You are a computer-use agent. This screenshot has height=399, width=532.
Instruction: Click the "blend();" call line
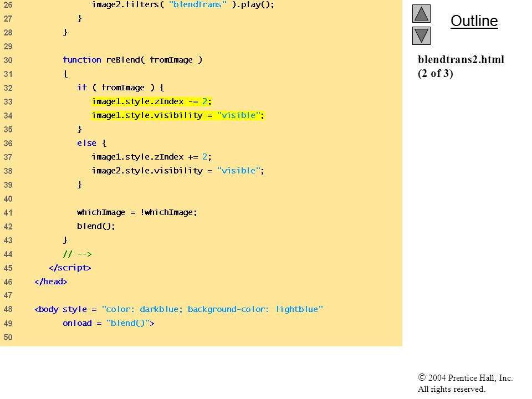click(96, 226)
